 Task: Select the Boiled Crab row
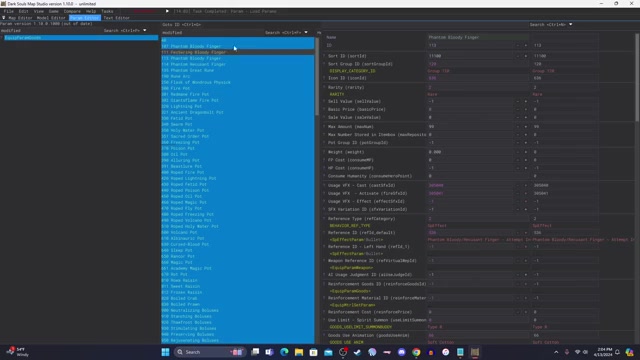(238, 298)
